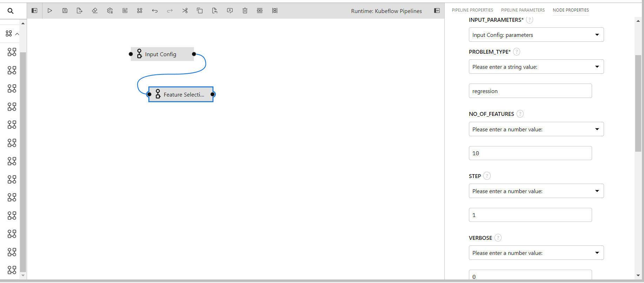
Task: Show help for NO_OF_FEATURES
Action: tap(520, 114)
